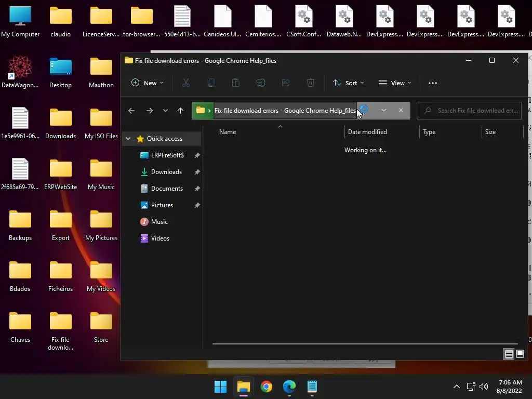Open Videos in Quick access
This screenshot has width=532, height=399.
(x=160, y=238)
